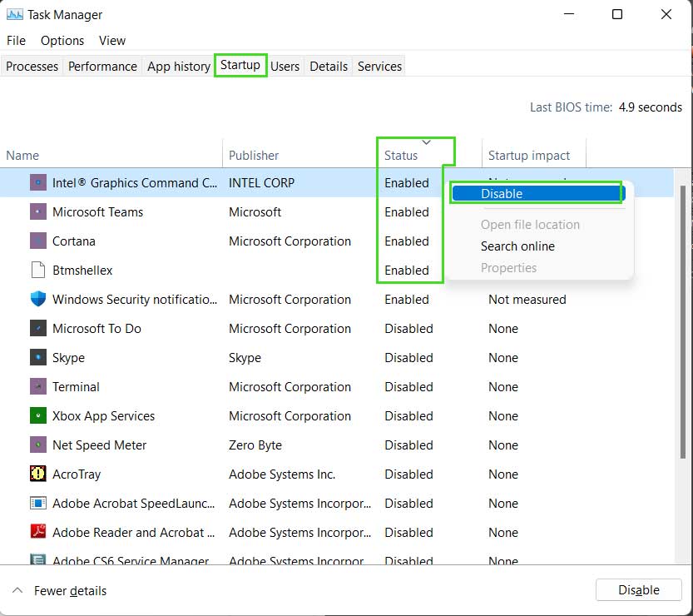Click the Adobe Systems Inc. publisher cell

point(282,474)
